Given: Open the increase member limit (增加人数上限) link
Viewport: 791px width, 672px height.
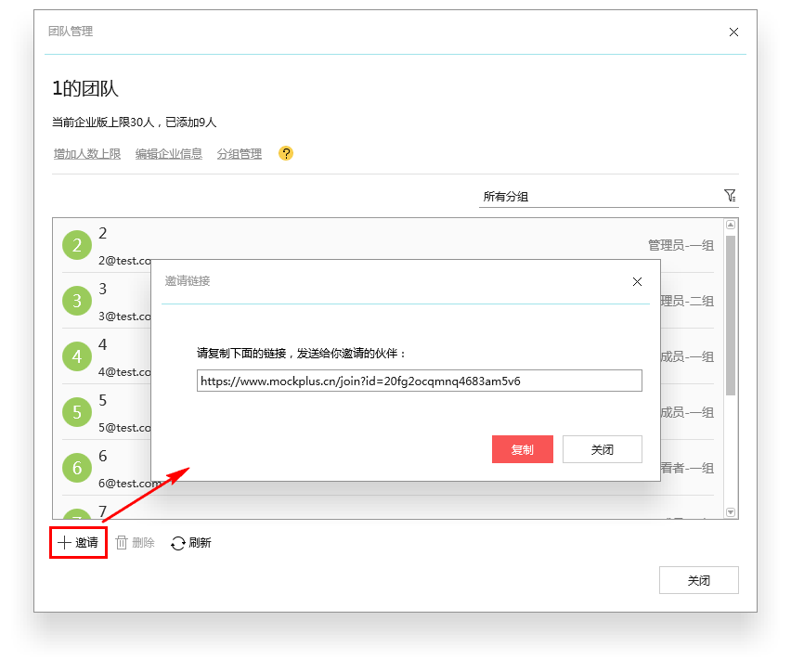Looking at the screenshot, I should [x=87, y=154].
